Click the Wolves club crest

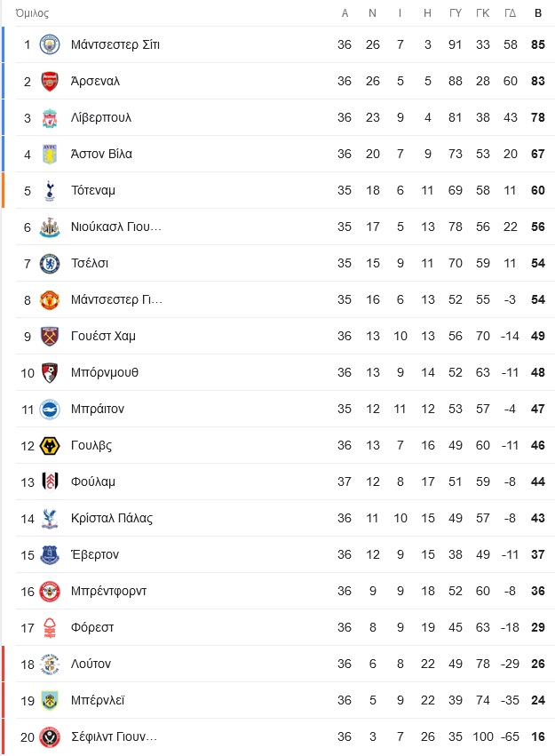(50, 446)
